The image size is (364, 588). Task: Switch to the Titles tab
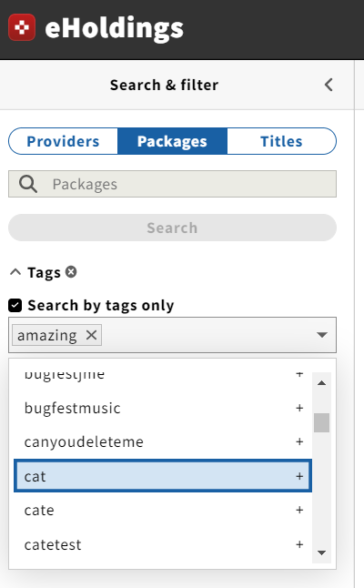coord(281,141)
